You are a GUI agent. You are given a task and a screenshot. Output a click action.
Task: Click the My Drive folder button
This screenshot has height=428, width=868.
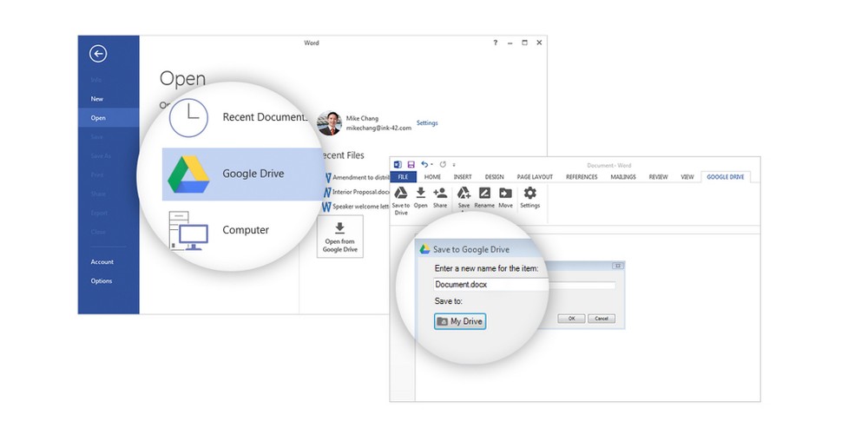pos(460,322)
